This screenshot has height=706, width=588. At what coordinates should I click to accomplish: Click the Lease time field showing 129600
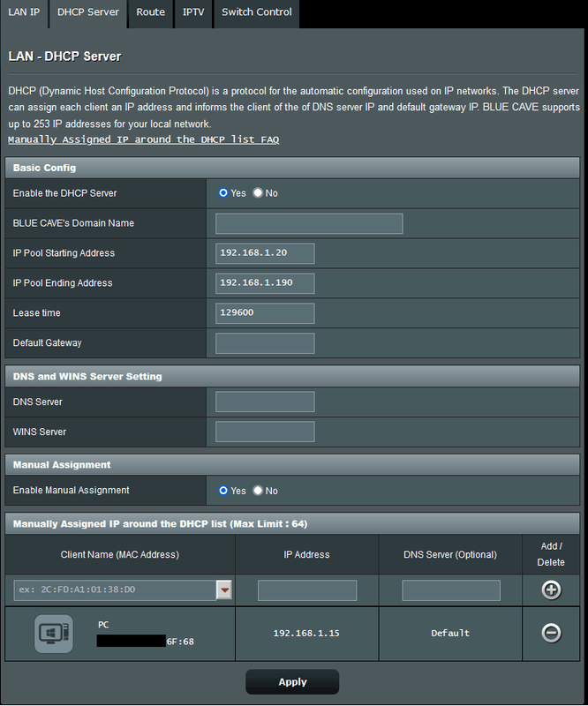point(265,313)
